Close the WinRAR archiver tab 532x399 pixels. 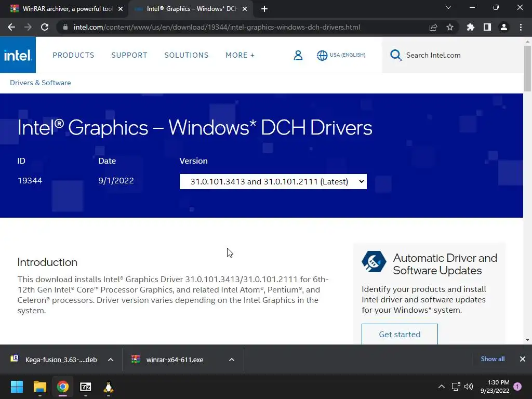121,9
